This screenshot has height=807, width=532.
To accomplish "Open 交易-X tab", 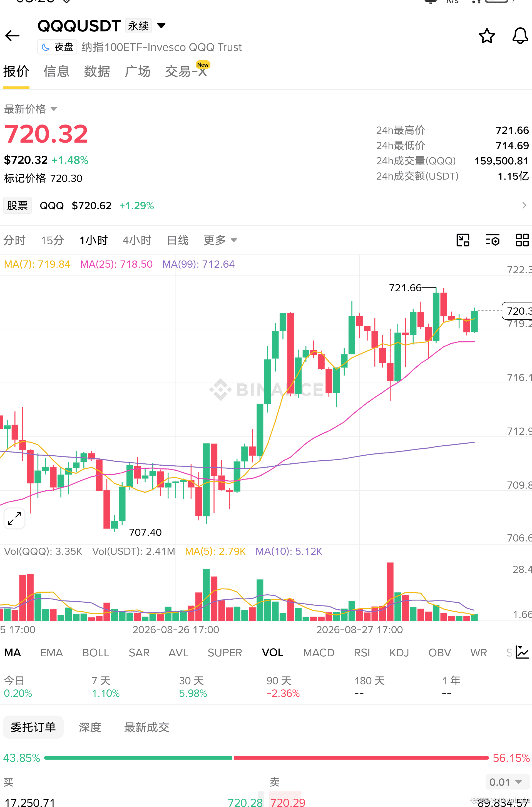I will pyautogui.click(x=186, y=72).
